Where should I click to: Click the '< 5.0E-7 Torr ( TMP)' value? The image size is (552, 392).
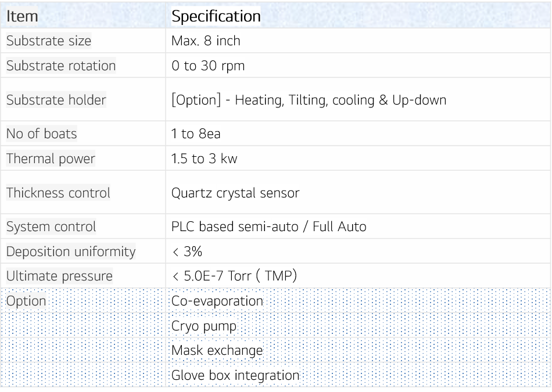click(x=234, y=276)
